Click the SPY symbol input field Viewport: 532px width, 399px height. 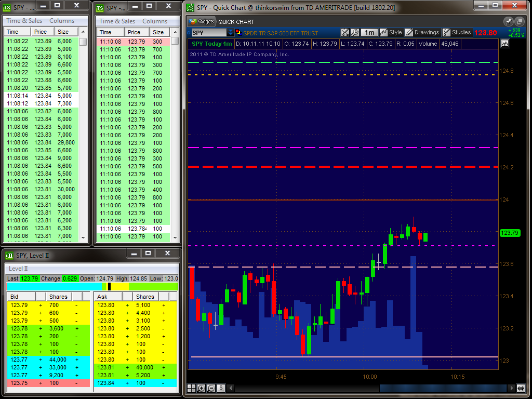[209, 33]
